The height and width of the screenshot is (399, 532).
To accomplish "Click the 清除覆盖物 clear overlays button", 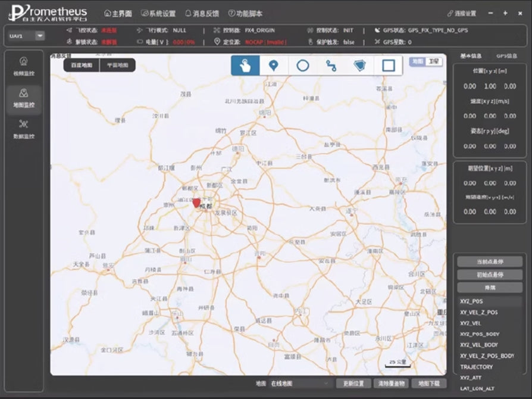I will [391, 384].
